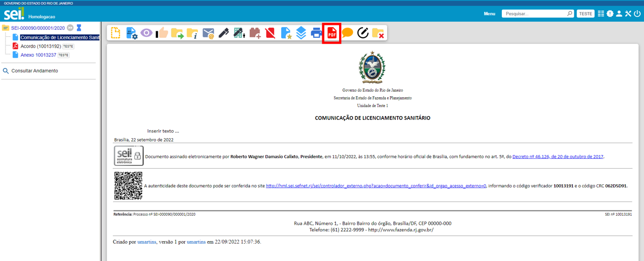
Task: Click the red PDF export icon
Action: [x=331, y=34]
